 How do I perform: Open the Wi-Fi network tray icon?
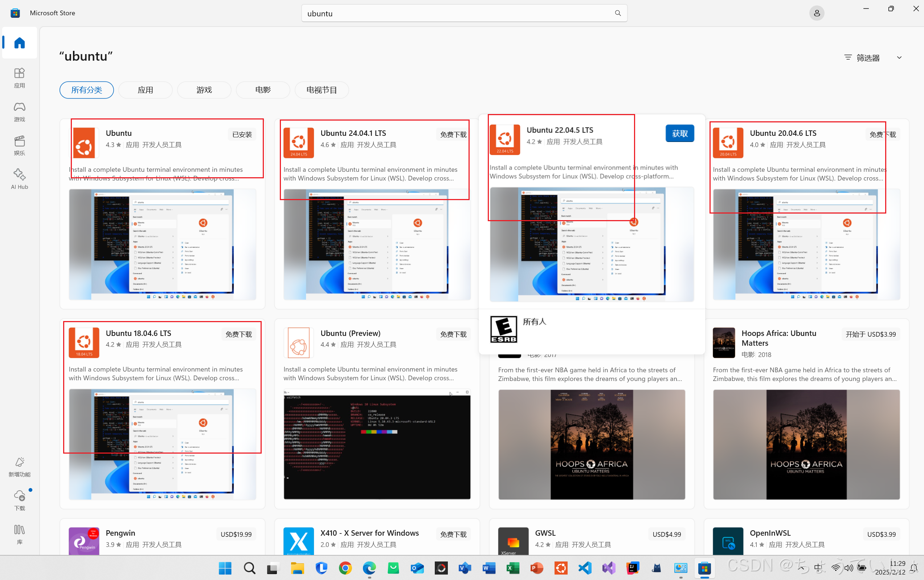[x=835, y=568]
